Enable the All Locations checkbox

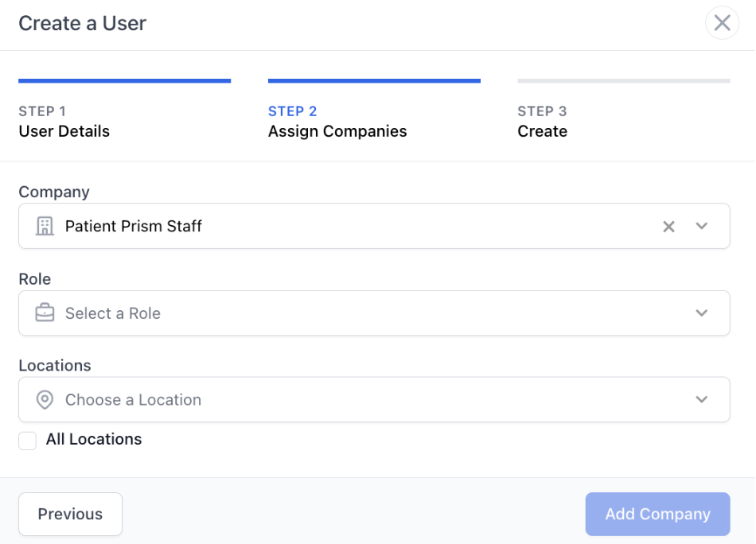click(x=28, y=441)
